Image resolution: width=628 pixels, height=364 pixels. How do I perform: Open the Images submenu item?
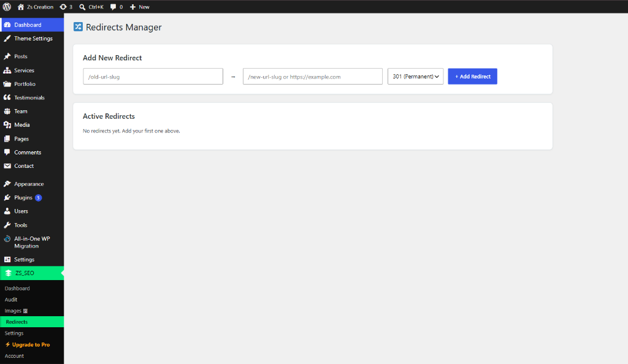click(16, 311)
